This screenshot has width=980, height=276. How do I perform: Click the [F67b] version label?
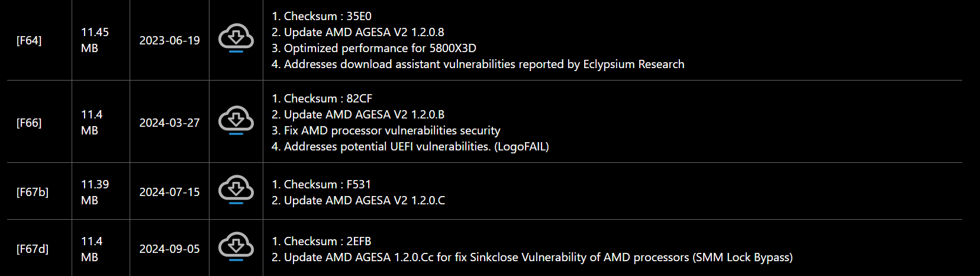(33, 192)
